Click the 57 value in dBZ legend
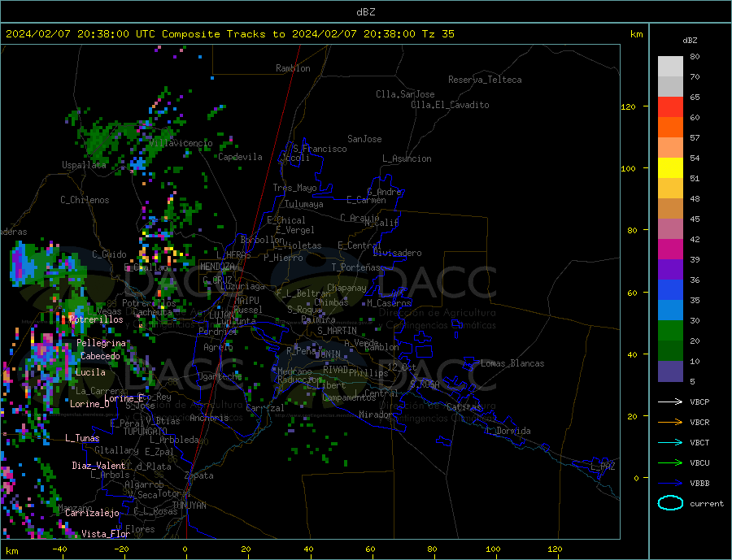 click(x=695, y=137)
